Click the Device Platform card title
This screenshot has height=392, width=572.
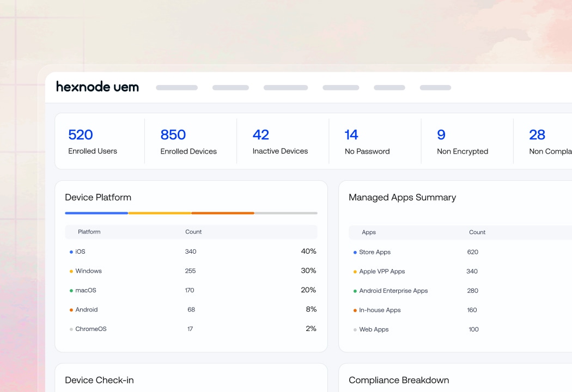(x=98, y=197)
